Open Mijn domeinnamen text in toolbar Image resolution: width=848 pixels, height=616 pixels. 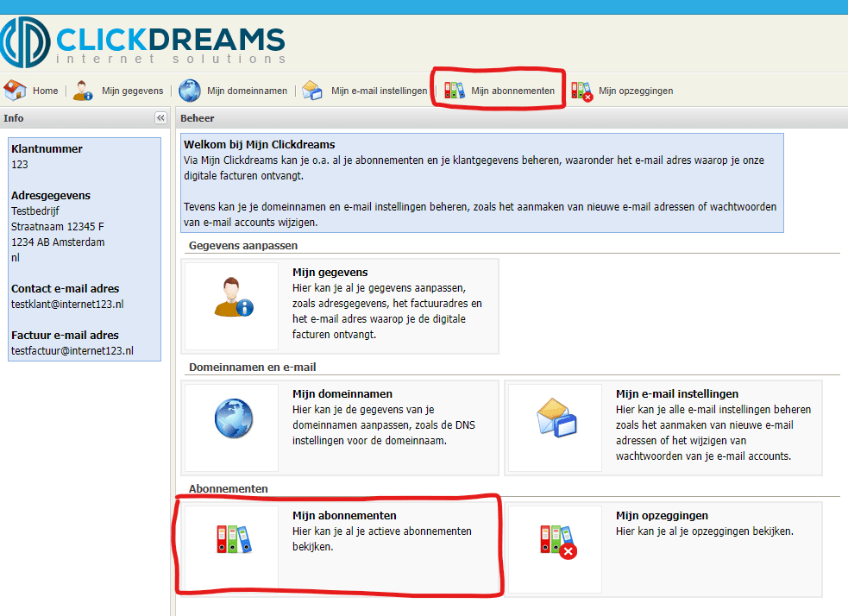[247, 91]
